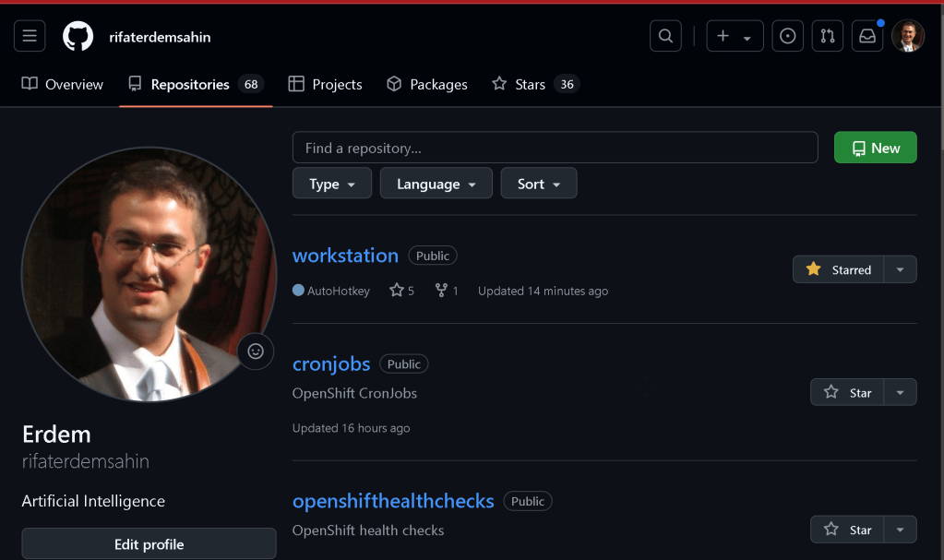Screen dimensions: 944x560
Task: Click the OpenShift CronJobs description
Action: (354, 393)
